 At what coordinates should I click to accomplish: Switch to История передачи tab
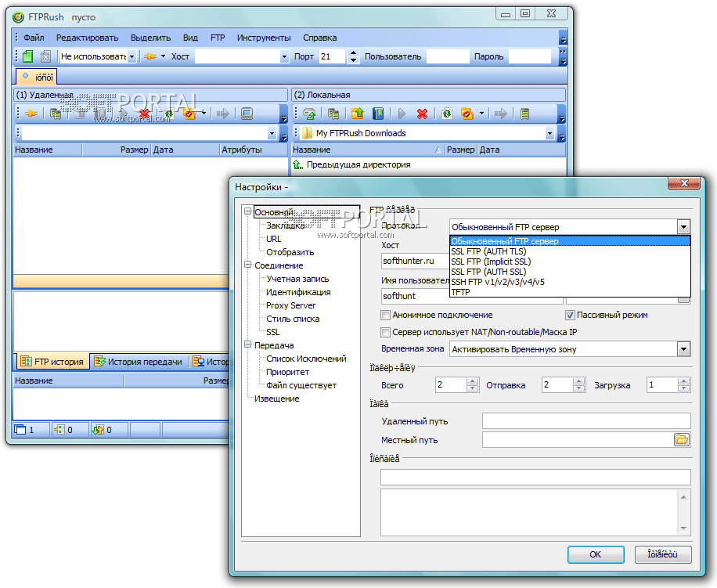pyautogui.click(x=139, y=362)
